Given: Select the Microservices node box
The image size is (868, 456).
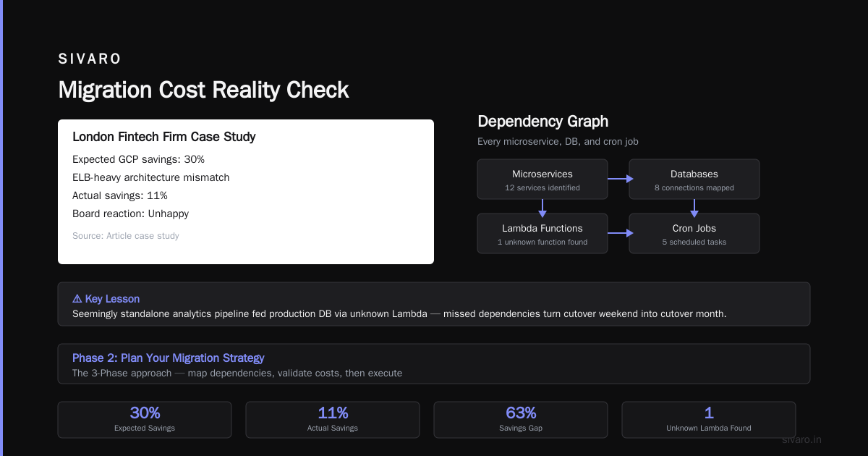Looking at the screenshot, I should click(x=542, y=180).
